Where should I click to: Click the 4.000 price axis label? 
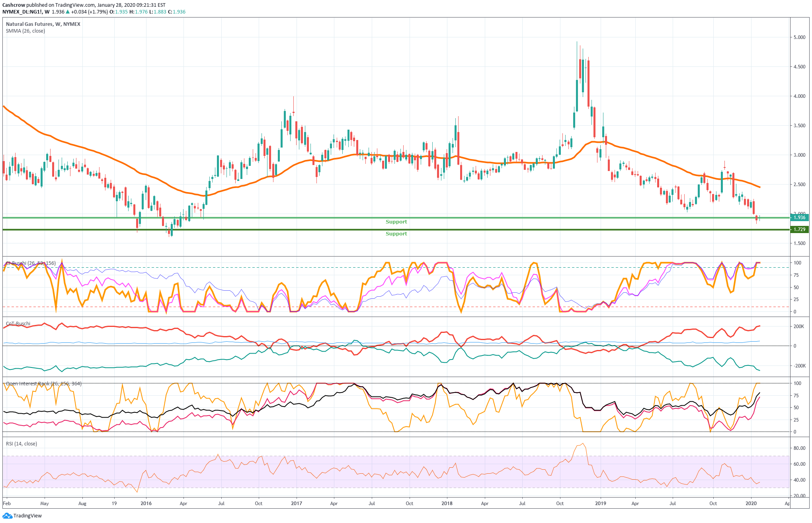pyautogui.click(x=799, y=96)
